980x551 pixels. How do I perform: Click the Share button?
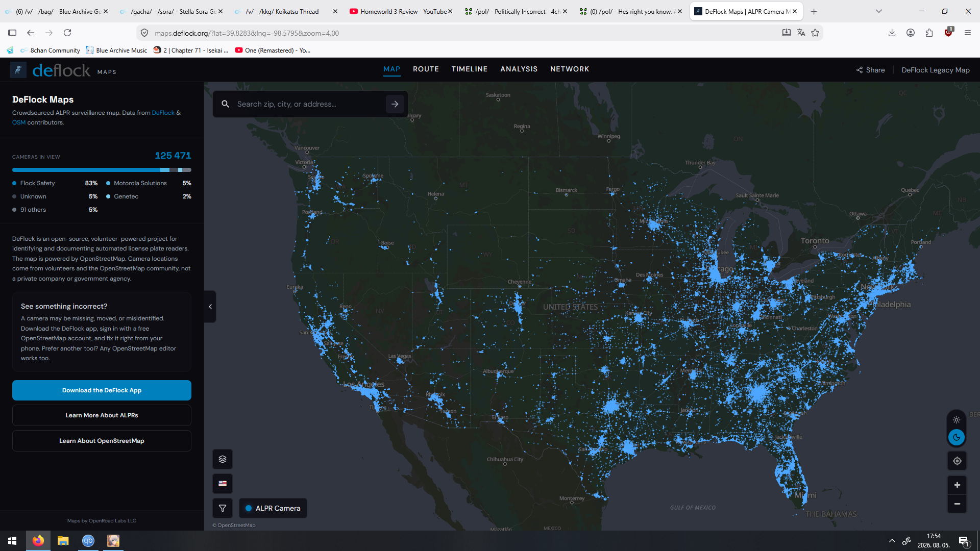pyautogui.click(x=871, y=70)
